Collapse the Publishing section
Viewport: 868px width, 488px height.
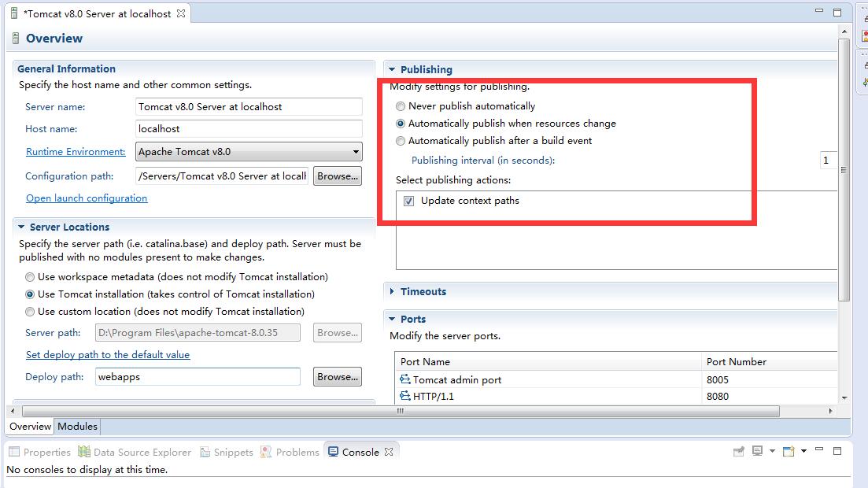(x=392, y=70)
